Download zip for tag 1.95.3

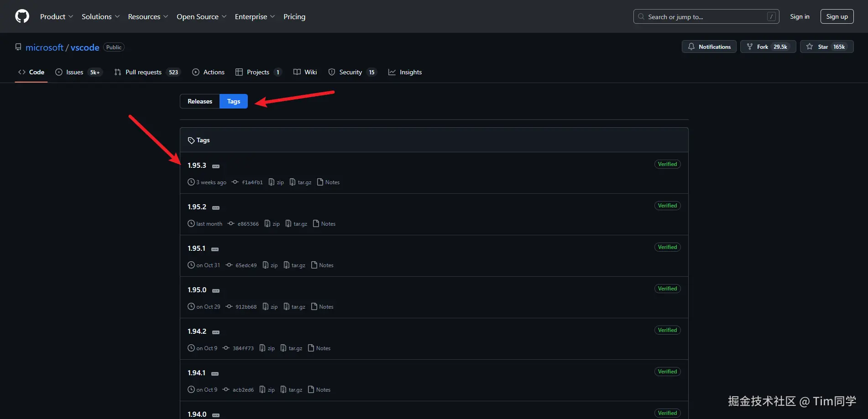(x=276, y=182)
